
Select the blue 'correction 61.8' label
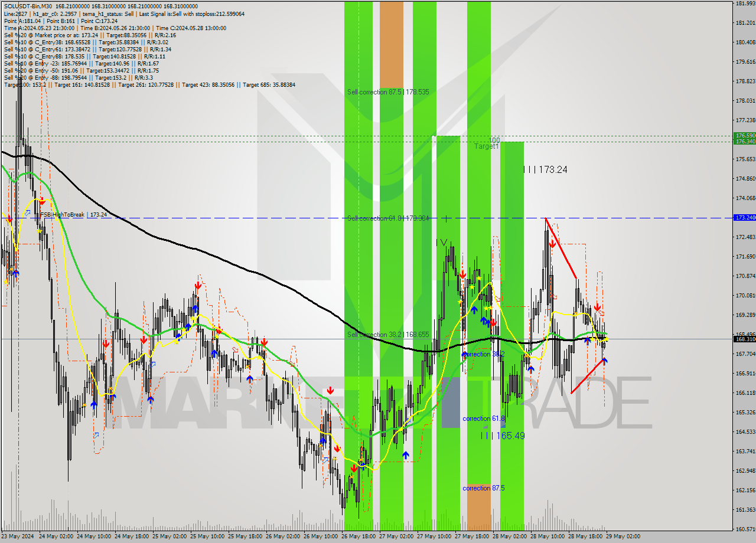[x=484, y=418]
